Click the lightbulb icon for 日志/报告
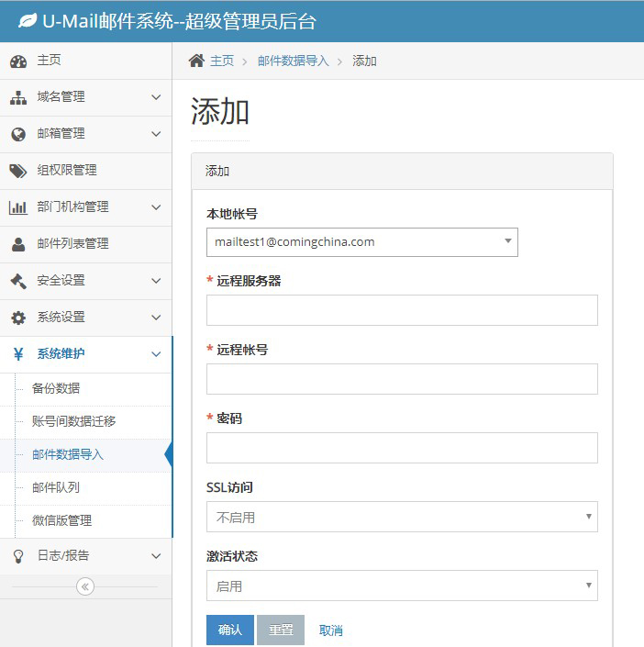 pos(18,556)
